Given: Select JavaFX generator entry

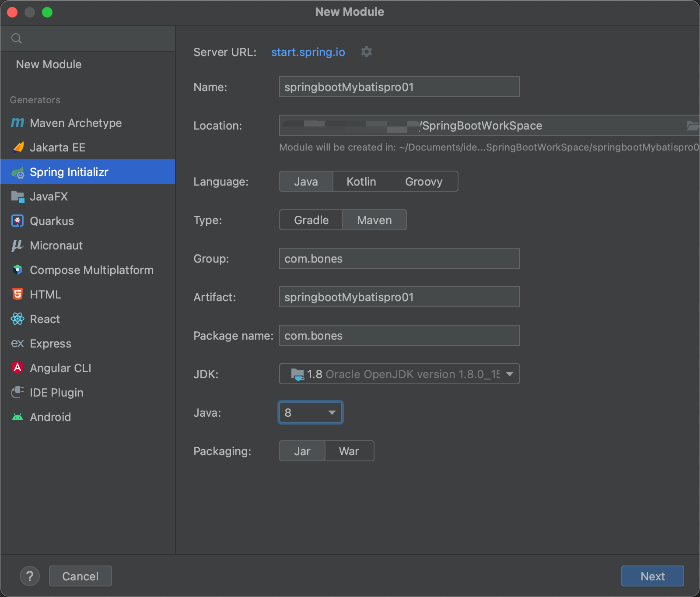Looking at the screenshot, I should click(x=87, y=197).
